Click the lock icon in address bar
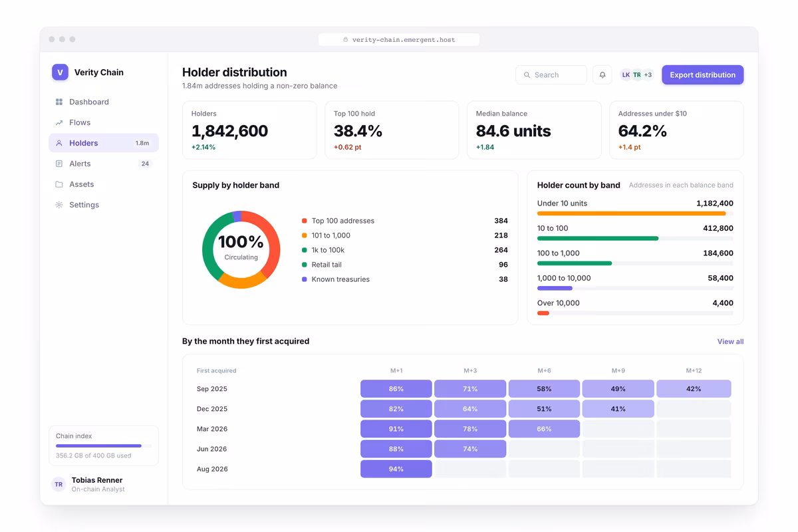798x532 pixels. [x=346, y=40]
